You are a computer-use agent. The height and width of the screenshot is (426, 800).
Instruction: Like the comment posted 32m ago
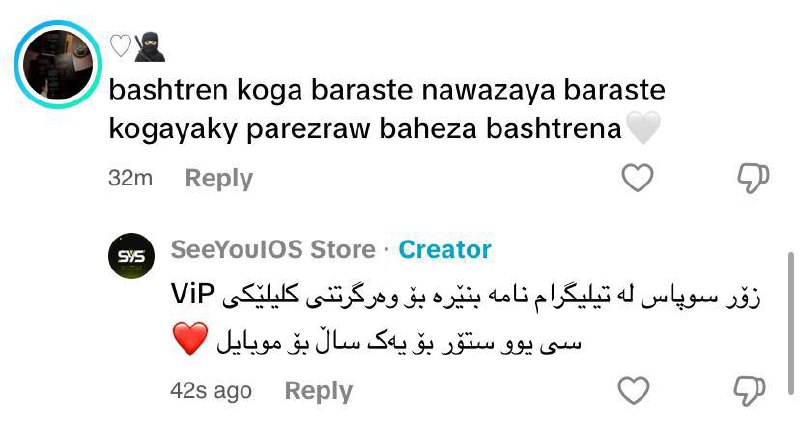[637, 178]
